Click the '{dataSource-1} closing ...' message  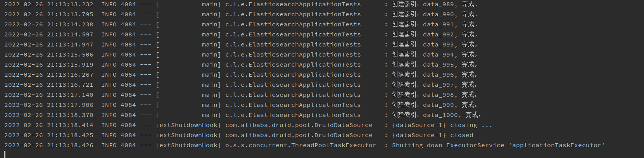pyautogui.click(x=442, y=125)
